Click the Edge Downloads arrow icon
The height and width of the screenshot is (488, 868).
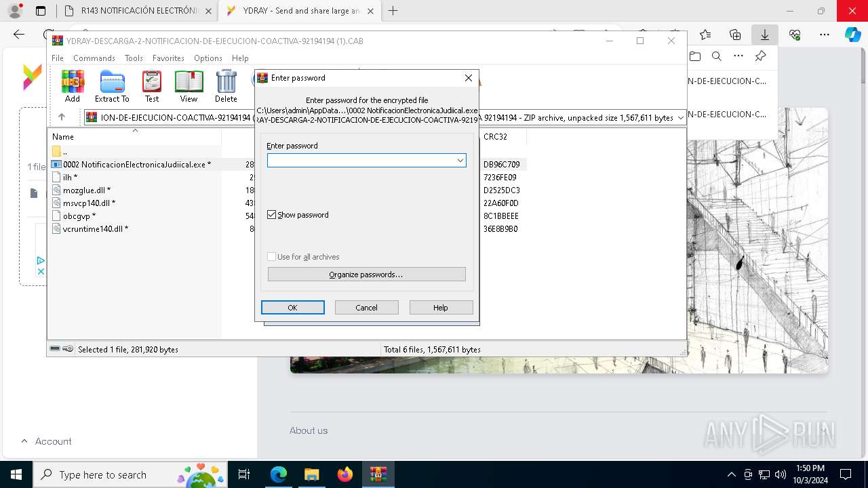[x=765, y=35]
